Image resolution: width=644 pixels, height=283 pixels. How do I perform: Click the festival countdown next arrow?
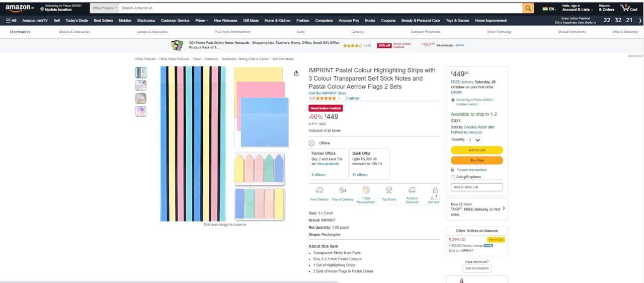tap(640, 20)
